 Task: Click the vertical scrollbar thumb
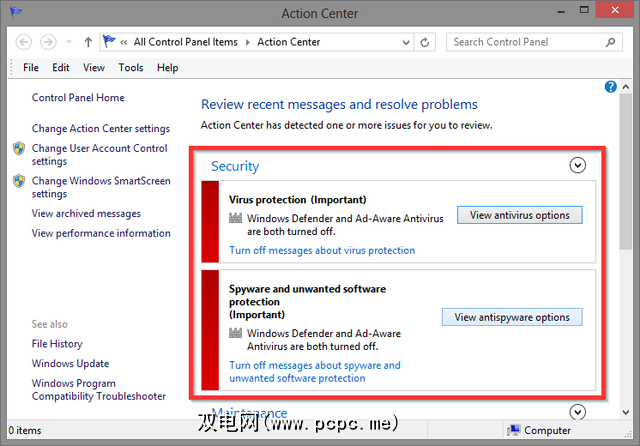626,171
